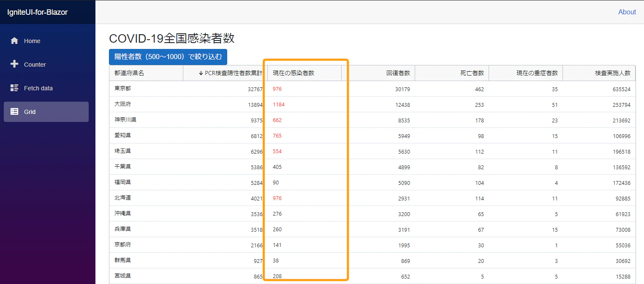644x284 pixels.
Task: Click the plus icon next to Counter
Action: click(x=14, y=64)
